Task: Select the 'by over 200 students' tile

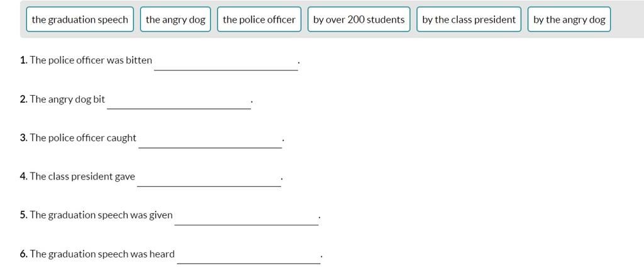Action: click(359, 20)
